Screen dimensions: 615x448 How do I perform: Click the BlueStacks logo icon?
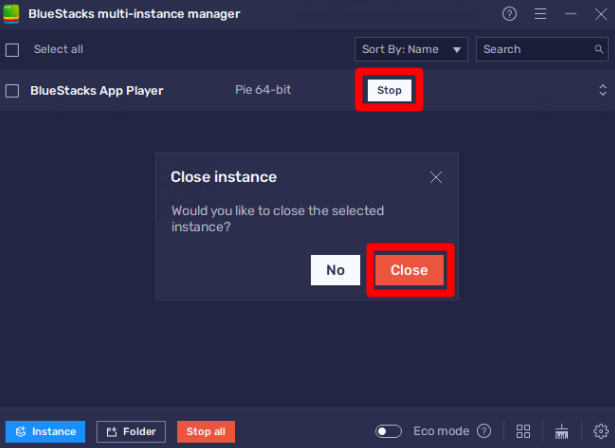[11, 14]
